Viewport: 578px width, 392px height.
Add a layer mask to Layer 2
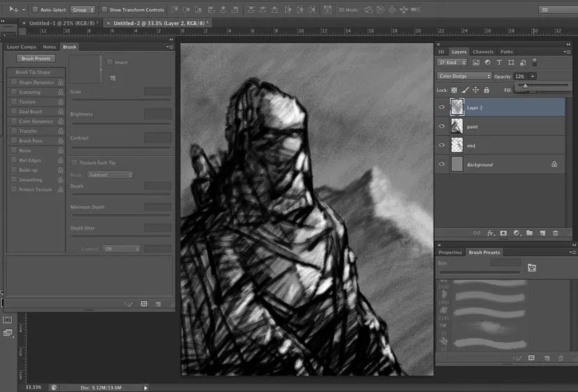click(x=503, y=233)
